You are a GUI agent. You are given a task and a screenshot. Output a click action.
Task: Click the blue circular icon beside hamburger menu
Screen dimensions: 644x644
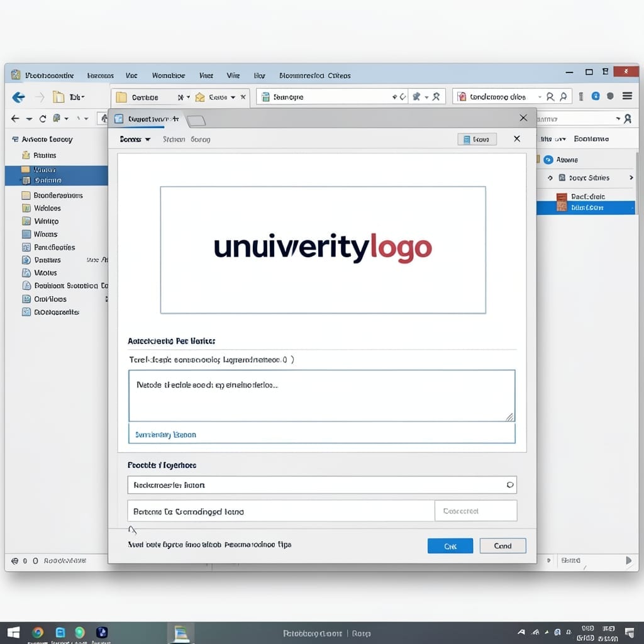click(x=596, y=96)
